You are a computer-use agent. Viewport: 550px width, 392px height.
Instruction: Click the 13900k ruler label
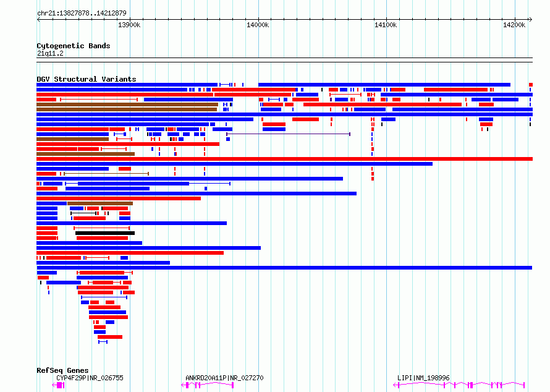click(x=129, y=25)
